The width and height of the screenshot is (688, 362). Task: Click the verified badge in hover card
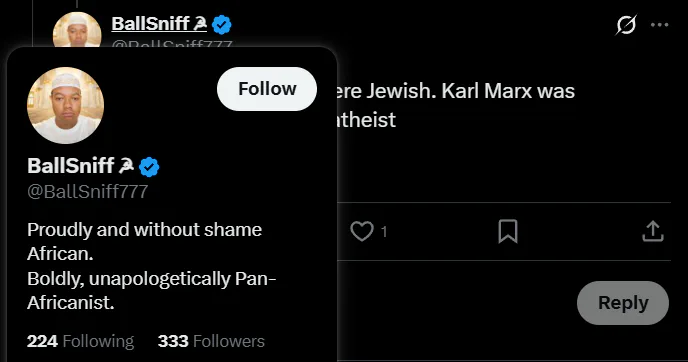[x=149, y=167]
